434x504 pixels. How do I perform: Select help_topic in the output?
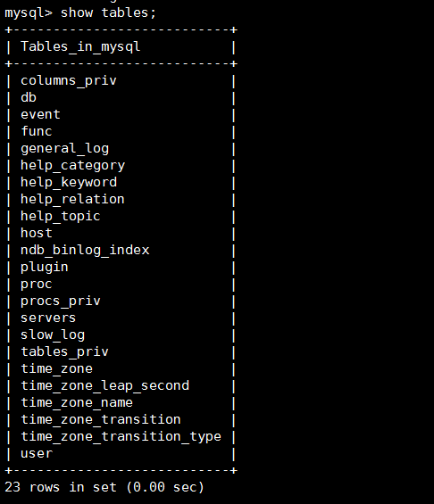tap(61, 217)
